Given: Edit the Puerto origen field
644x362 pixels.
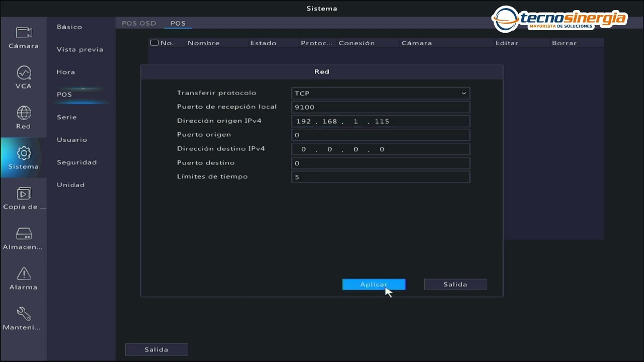Looking at the screenshot, I should [x=380, y=135].
